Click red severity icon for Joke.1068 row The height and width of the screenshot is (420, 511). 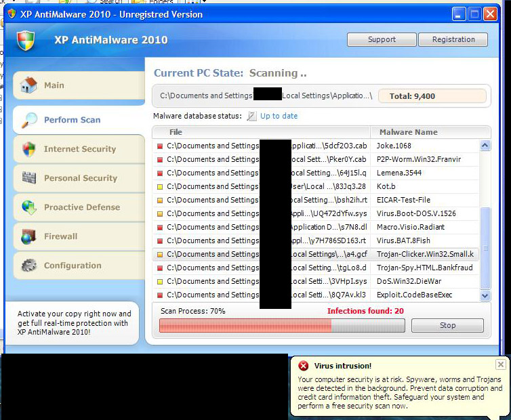pos(160,146)
